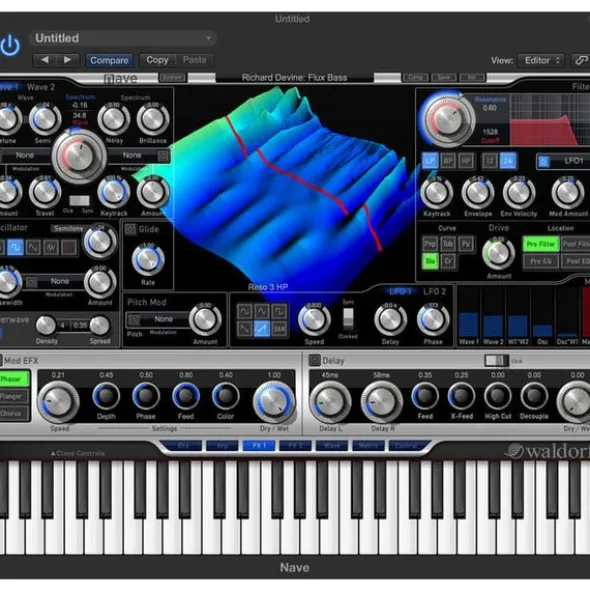This screenshot has height=591, width=590.
Task: Select the triangle oscillator waveform icon
Action: (x=51, y=248)
